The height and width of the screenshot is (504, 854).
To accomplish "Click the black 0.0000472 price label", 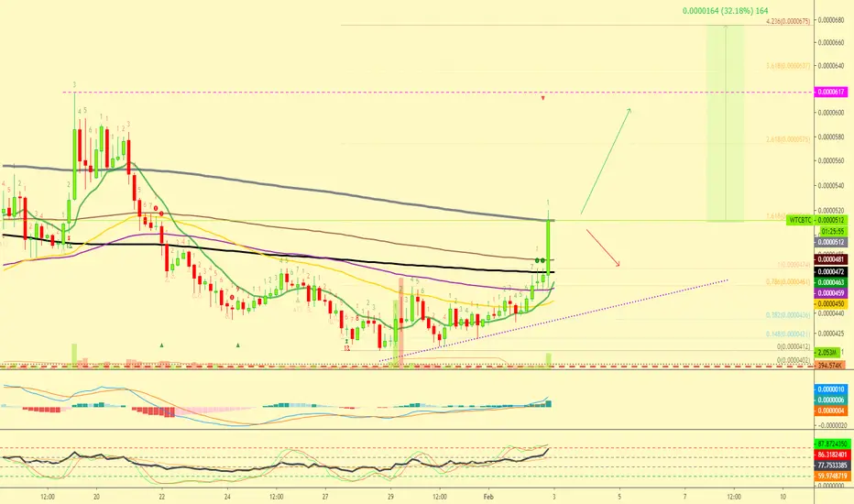I will 830,271.
